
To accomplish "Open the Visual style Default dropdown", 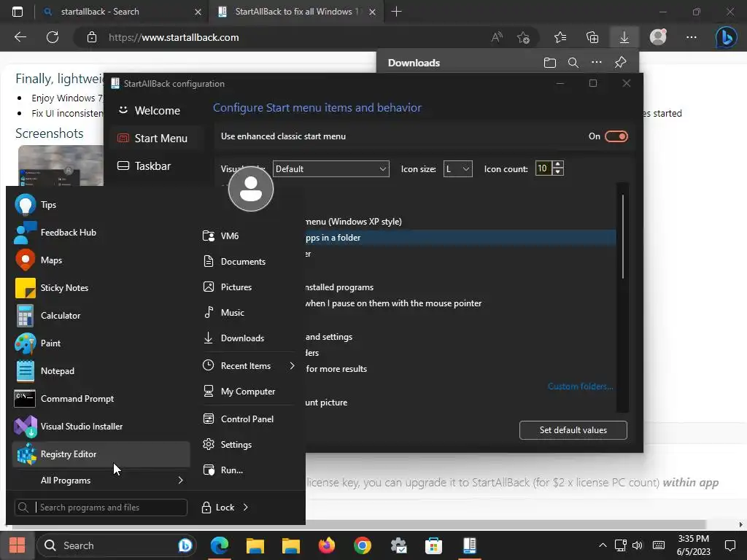I will (330, 169).
